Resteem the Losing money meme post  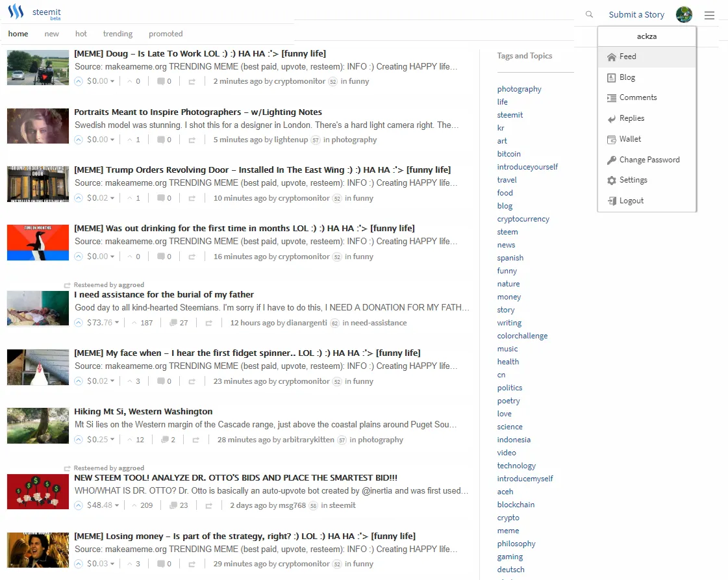[192, 564]
